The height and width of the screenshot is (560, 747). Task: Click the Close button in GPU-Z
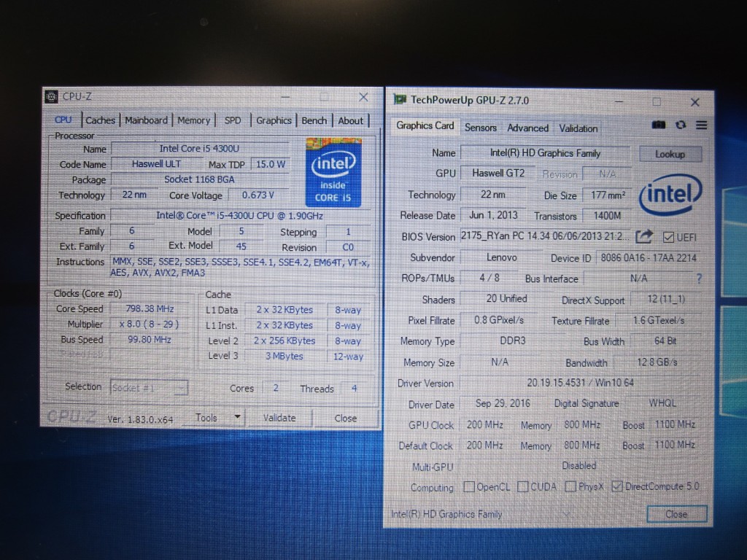[x=676, y=514]
